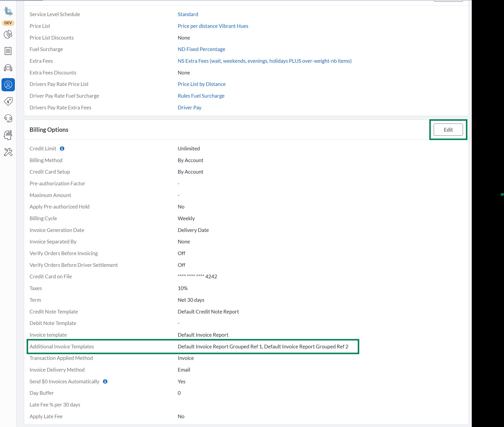The width and height of the screenshot is (504, 427).
Task: Open the dashboard pie chart icon
Action: pos(8,34)
